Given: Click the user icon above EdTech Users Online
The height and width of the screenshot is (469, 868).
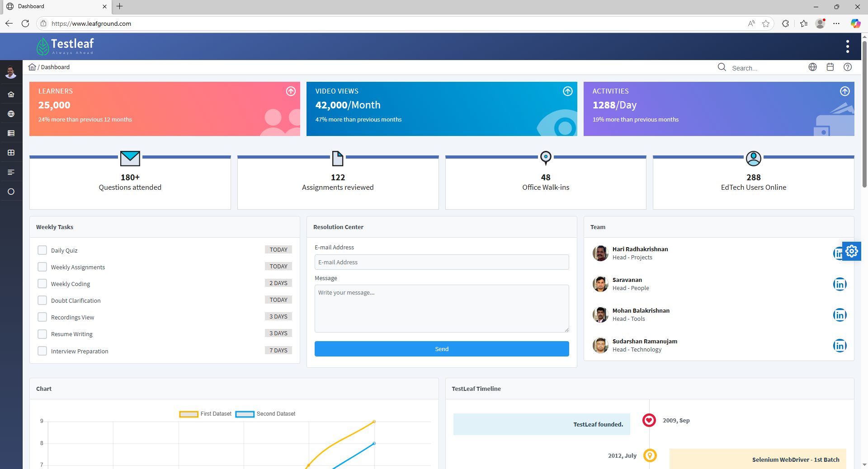Looking at the screenshot, I should pos(754,159).
